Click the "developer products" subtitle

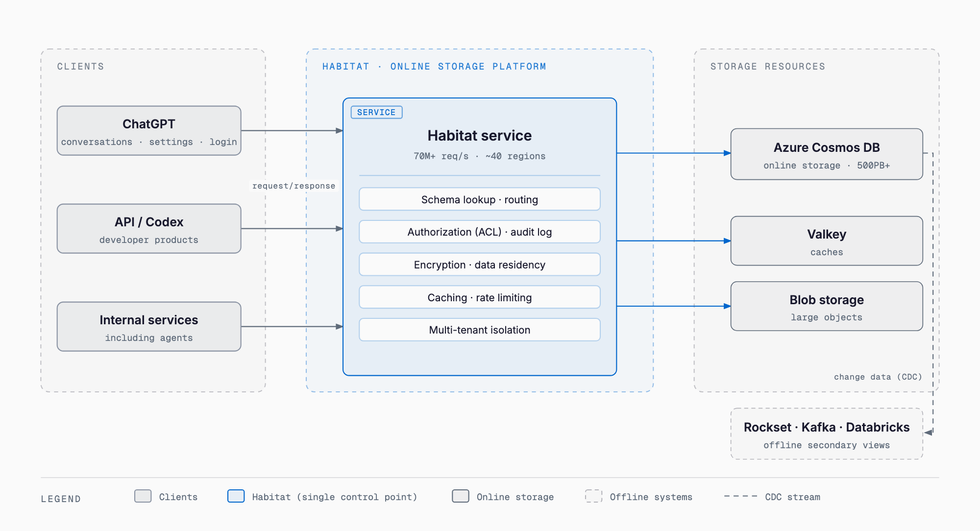pyautogui.click(x=149, y=240)
